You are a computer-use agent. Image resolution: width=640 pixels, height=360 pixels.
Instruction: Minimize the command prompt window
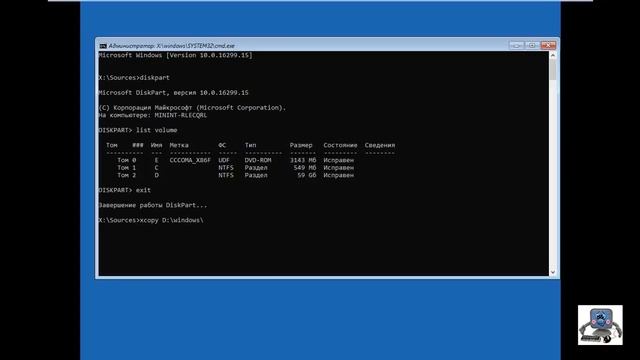(516, 45)
